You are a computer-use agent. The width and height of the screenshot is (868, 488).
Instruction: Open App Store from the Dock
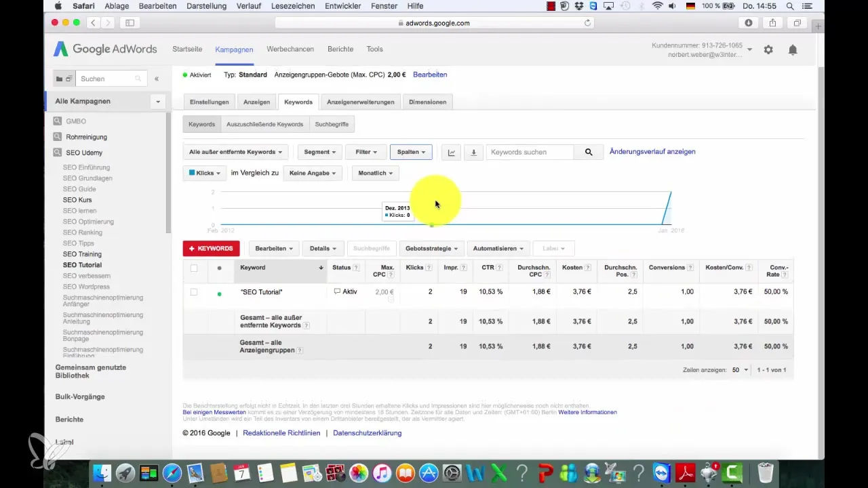pyautogui.click(x=429, y=472)
